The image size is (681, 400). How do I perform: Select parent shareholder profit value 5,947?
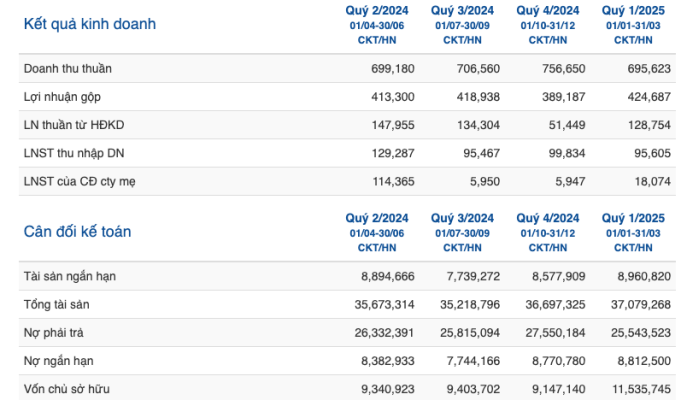pos(571,182)
